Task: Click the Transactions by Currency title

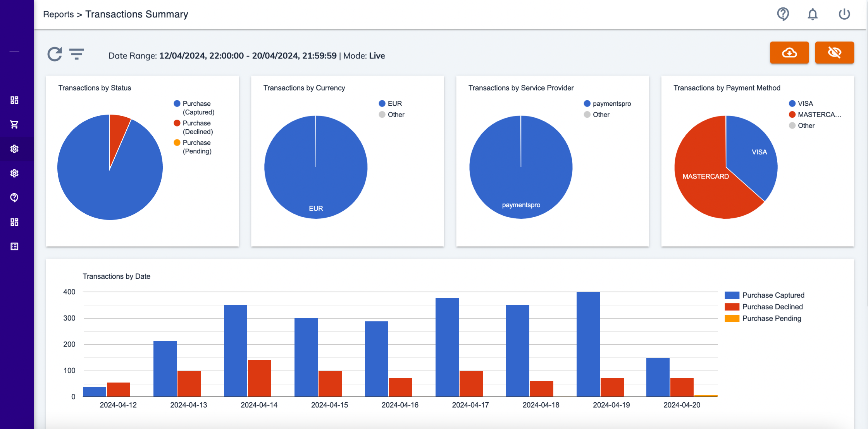Action: click(304, 88)
